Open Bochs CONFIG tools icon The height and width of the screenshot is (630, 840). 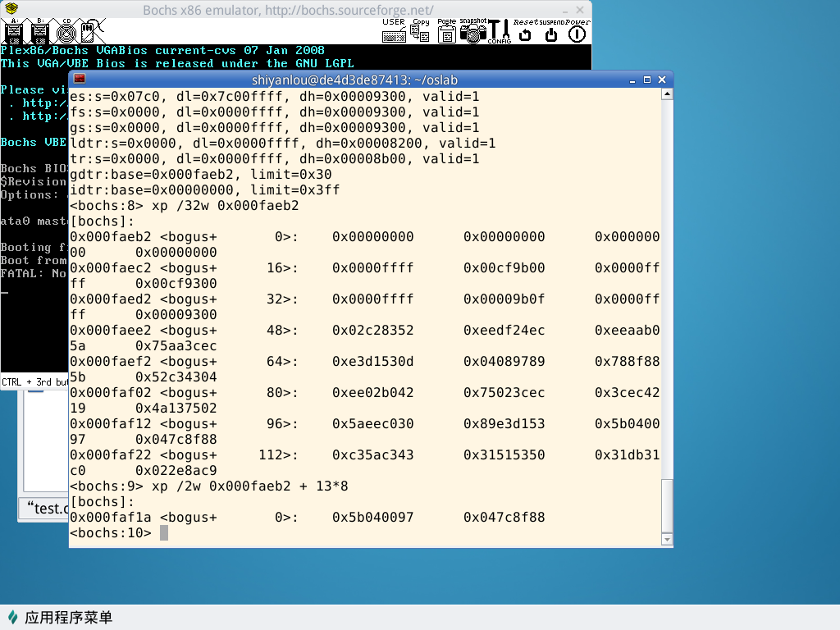(499, 31)
